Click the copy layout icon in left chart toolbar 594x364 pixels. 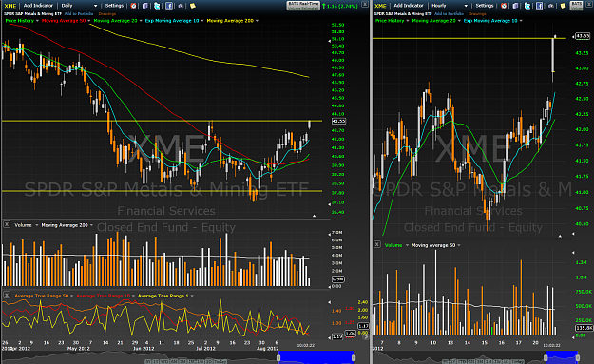click(x=145, y=6)
